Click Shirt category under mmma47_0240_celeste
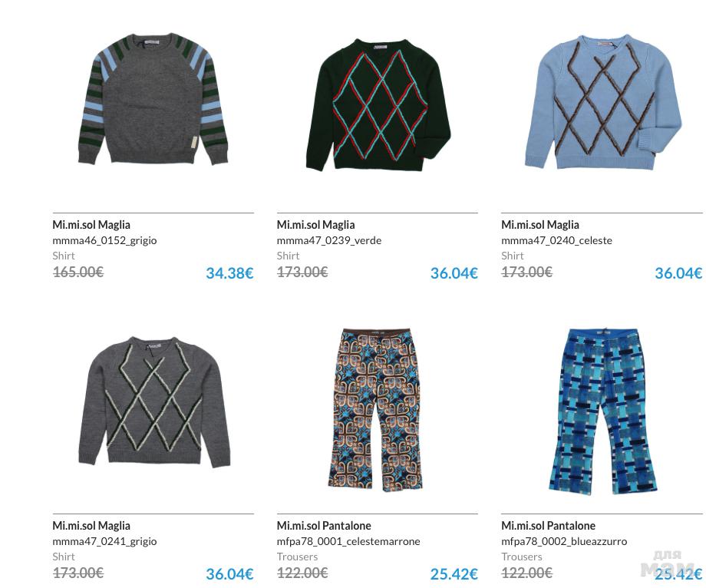 [513, 256]
